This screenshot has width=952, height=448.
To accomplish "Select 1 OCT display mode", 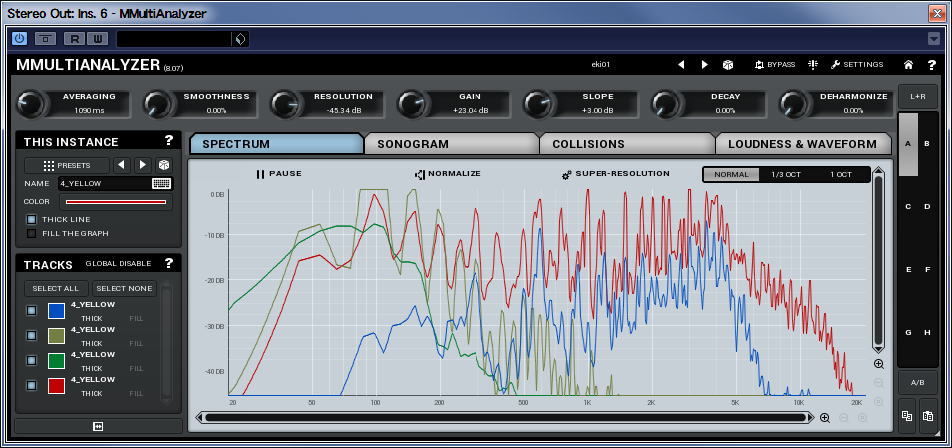I will tap(841, 174).
